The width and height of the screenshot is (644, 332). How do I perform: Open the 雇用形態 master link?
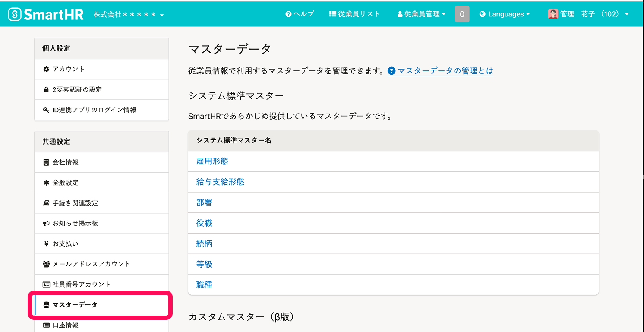pyautogui.click(x=212, y=161)
